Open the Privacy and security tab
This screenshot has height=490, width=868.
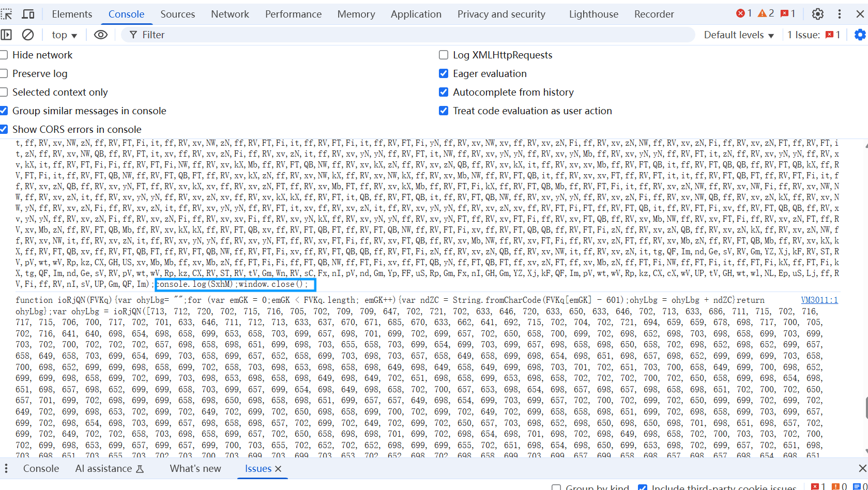coord(501,14)
